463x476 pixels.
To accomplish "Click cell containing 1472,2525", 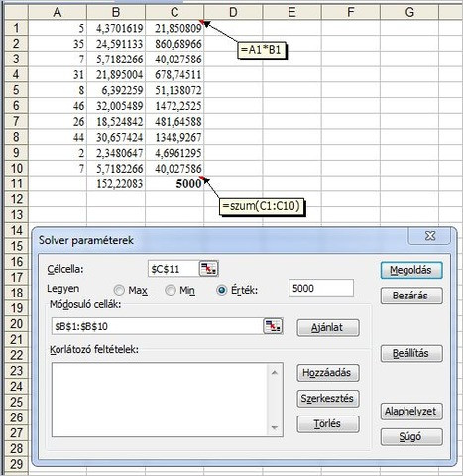I will pyautogui.click(x=174, y=106).
